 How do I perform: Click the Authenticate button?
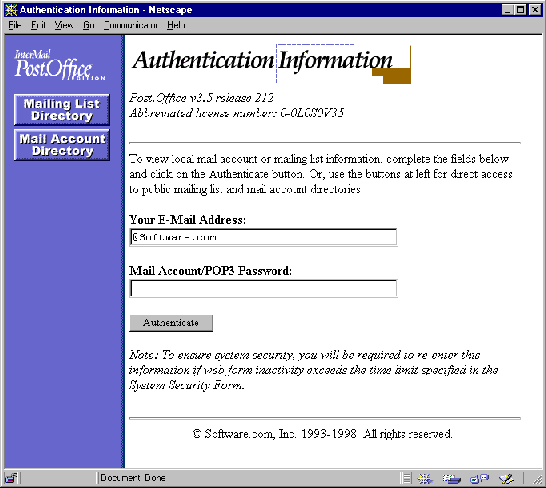171,323
